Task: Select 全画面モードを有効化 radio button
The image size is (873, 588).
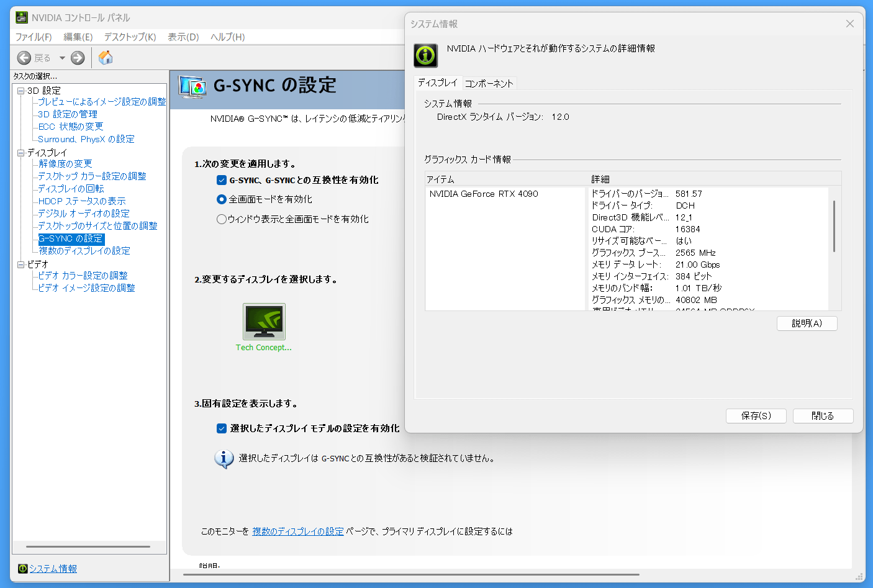Action: (x=222, y=199)
